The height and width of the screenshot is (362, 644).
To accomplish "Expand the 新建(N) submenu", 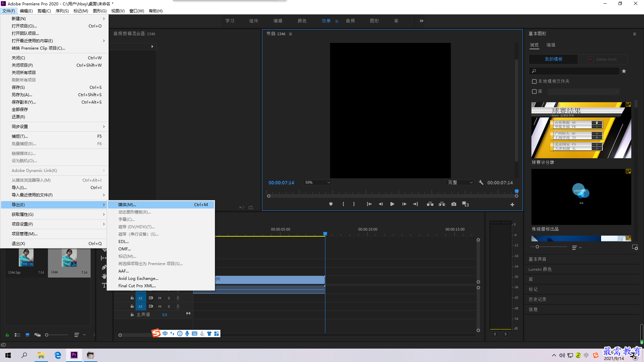I will (x=54, y=18).
